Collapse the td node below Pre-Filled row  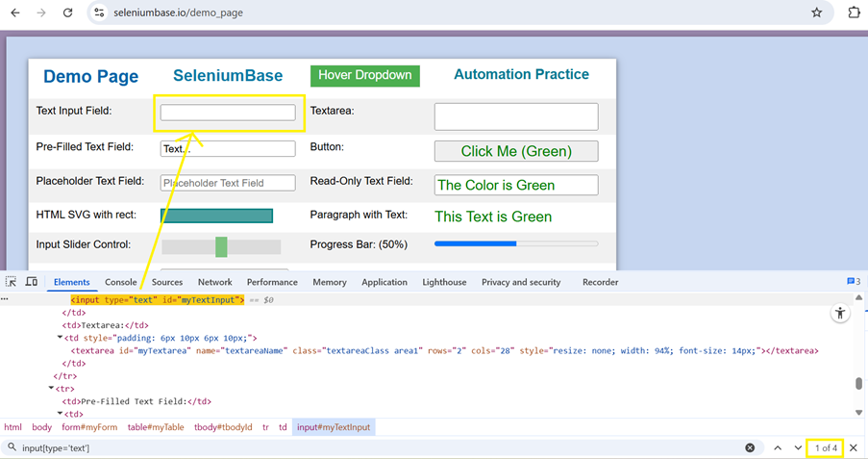click(60, 414)
